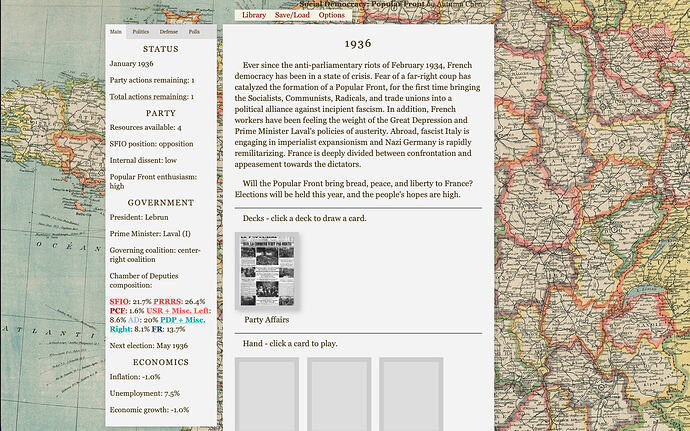Click the Party Affairs caption under the deck
Viewport: 690px width, 431px height.
[267, 320]
